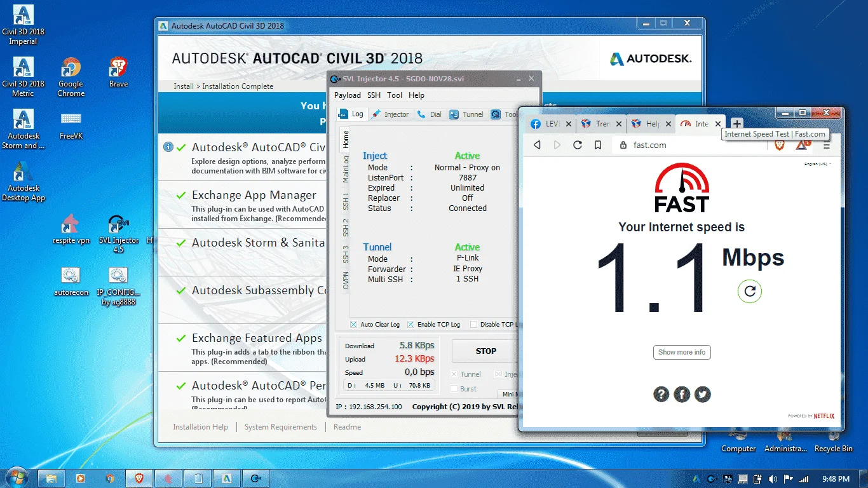Select the MainLog vertical tab
Image resolution: width=868 pixels, height=488 pixels.
pos(345,168)
